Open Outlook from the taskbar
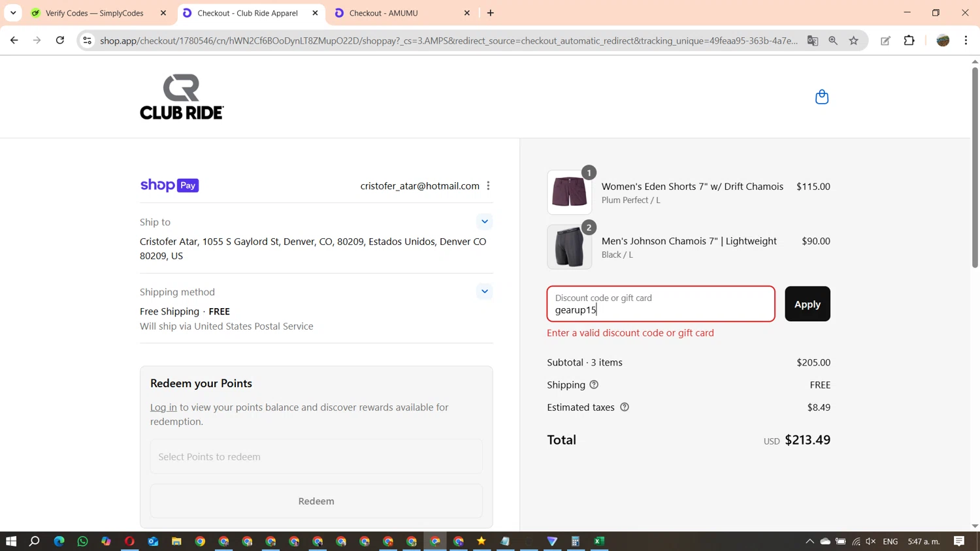This screenshot has height=551, width=980. pos(153,541)
